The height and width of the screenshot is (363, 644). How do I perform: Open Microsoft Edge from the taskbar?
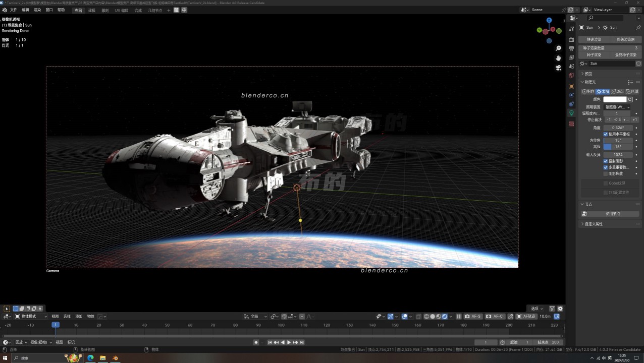pos(90,358)
